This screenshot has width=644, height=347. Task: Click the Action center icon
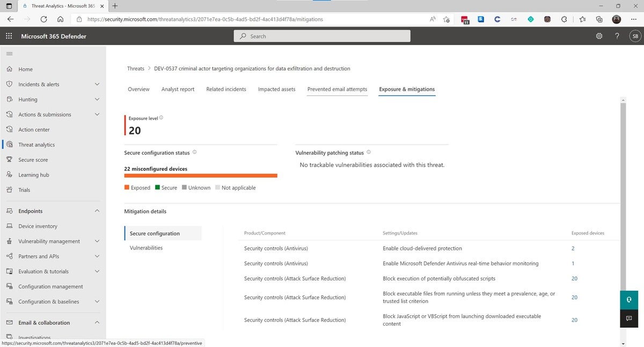click(9, 129)
